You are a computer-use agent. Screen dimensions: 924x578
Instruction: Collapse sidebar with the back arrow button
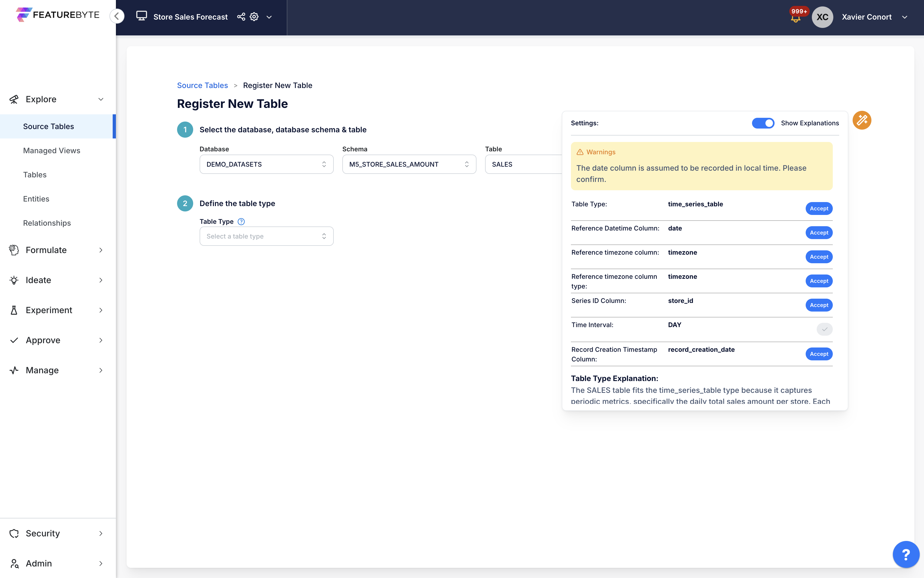tap(117, 16)
